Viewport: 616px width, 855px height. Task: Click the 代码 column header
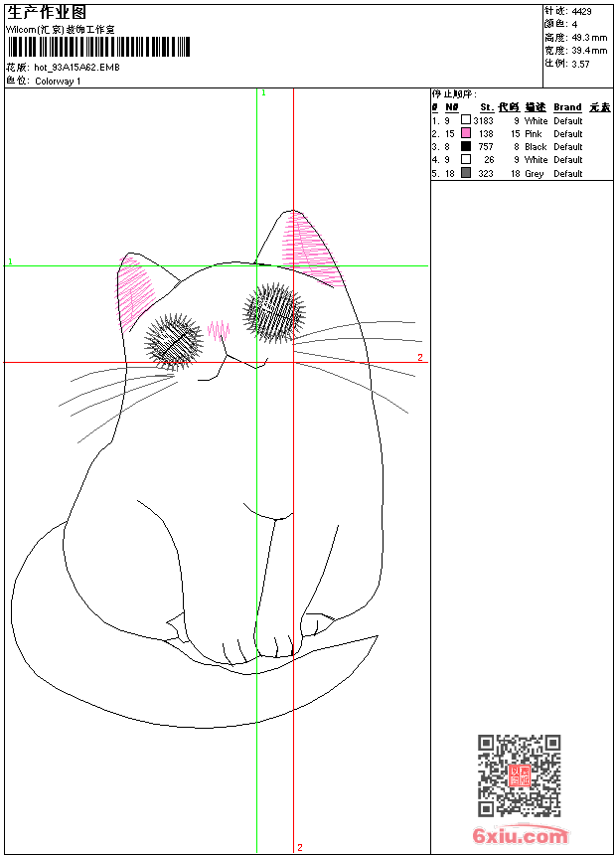509,107
